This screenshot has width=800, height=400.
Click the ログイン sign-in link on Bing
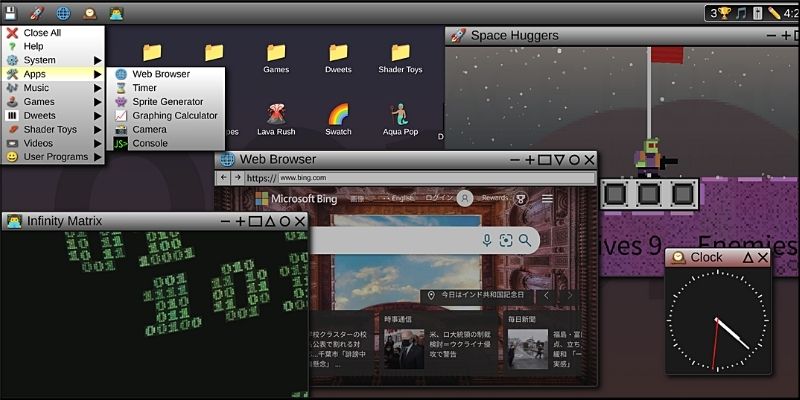click(438, 198)
